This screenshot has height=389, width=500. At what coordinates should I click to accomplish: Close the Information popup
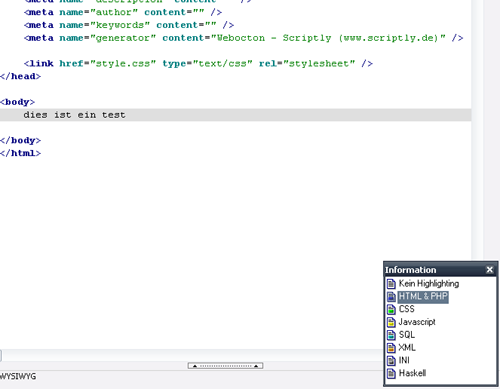coord(489,270)
